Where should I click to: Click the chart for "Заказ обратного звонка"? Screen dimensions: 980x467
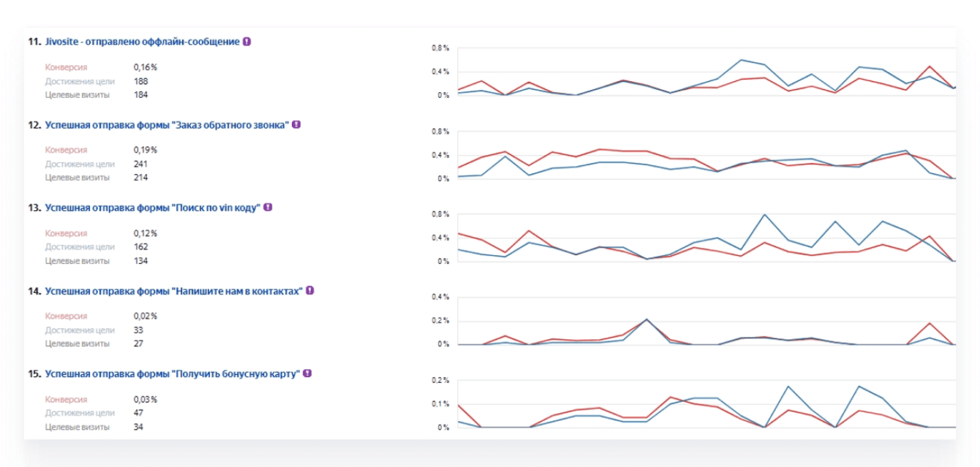(706, 156)
